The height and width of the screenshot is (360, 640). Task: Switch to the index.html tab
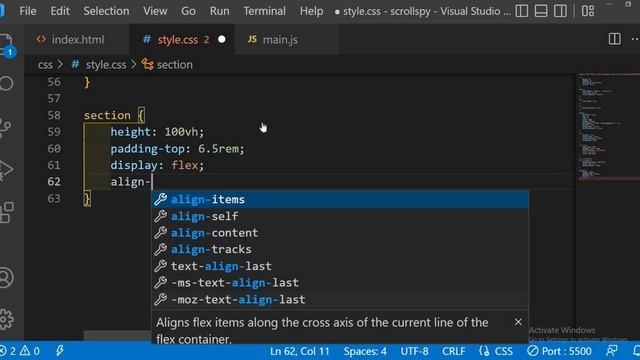78,40
